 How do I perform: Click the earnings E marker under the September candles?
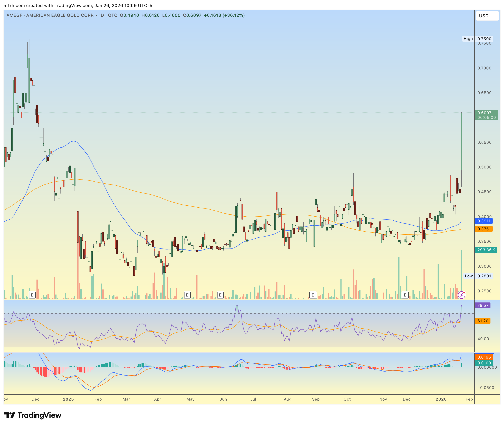(x=312, y=295)
